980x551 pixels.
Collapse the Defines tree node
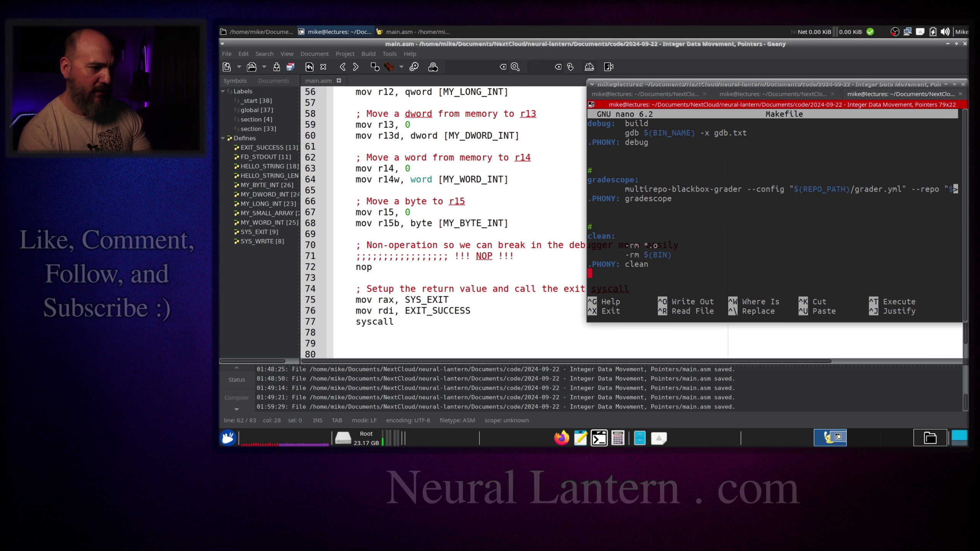pyautogui.click(x=223, y=138)
